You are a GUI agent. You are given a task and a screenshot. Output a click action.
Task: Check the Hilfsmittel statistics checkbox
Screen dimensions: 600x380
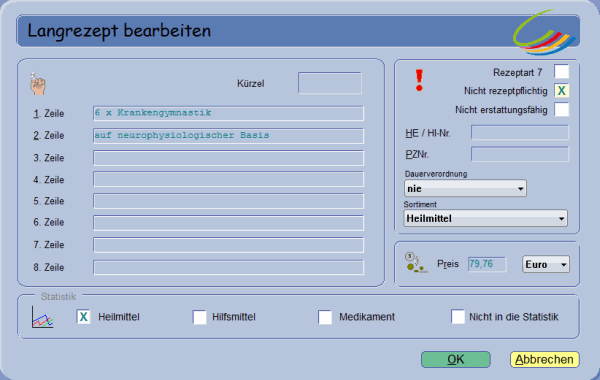199,317
